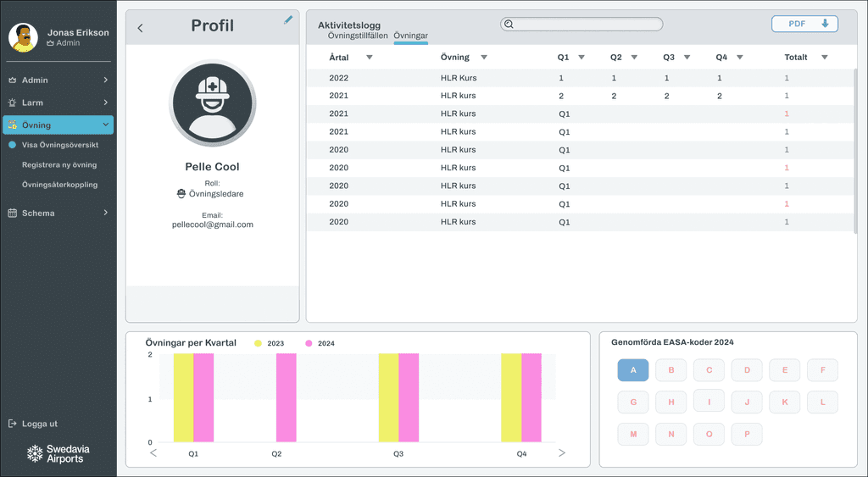This screenshot has height=477, width=868.
Task: Toggle the 2024 pink legend series
Action: pos(320,343)
